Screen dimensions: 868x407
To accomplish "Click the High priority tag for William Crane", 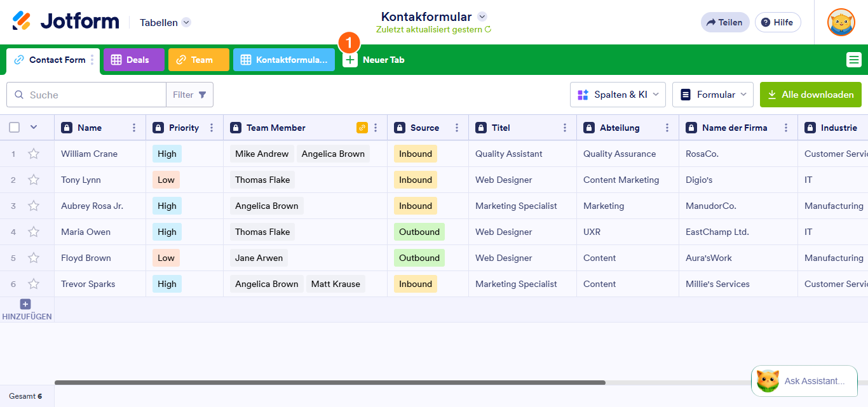I will (x=167, y=154).
